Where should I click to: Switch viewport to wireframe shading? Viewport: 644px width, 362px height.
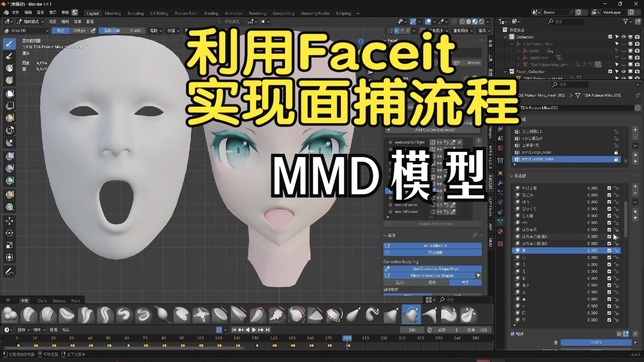coord(462,21)
